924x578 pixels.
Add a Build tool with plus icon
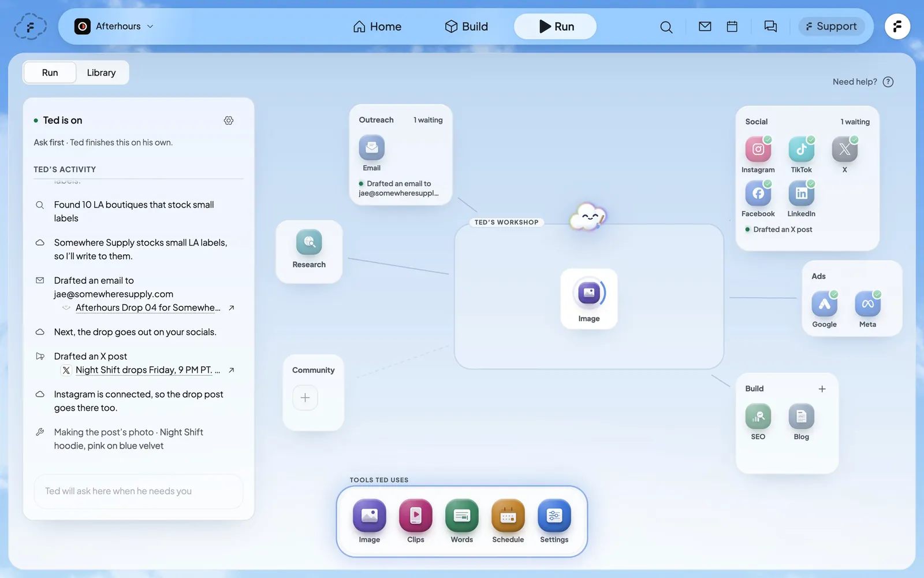(822, 389)
